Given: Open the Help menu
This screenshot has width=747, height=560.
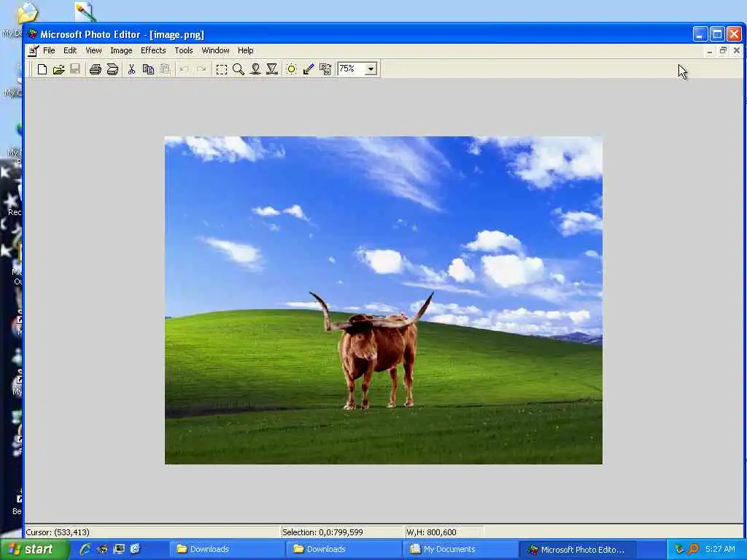Looking at the screenshot, I should [x=245, y=50].
